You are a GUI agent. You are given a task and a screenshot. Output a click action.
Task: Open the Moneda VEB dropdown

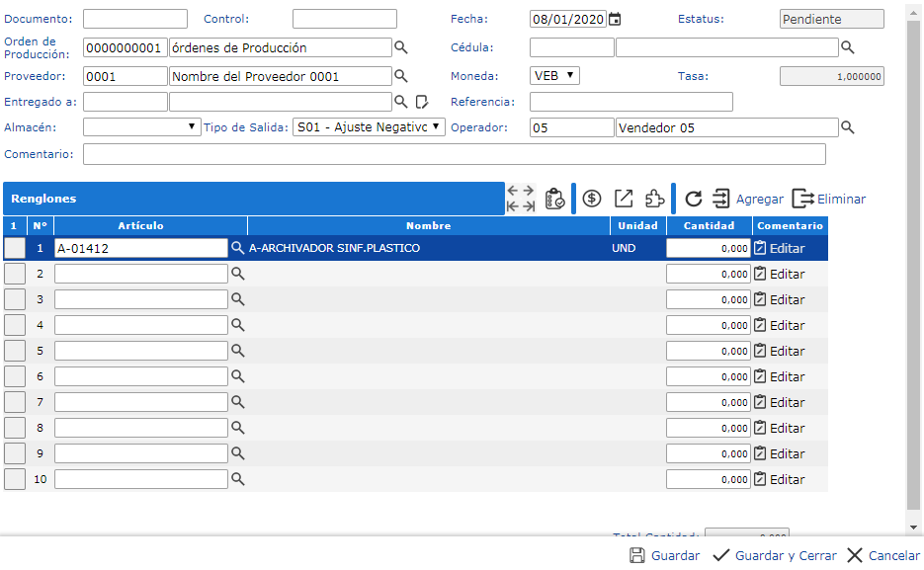[x=554, y=76]
